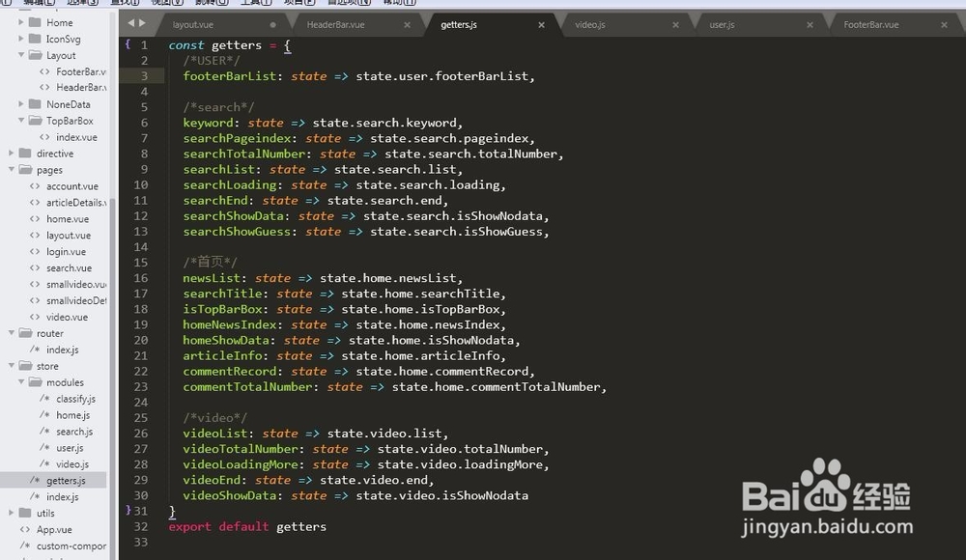This screenshot has height=560, width=966.
Task: Close the user.js tab
Action: pyautogui.click(x=810, y=25)
